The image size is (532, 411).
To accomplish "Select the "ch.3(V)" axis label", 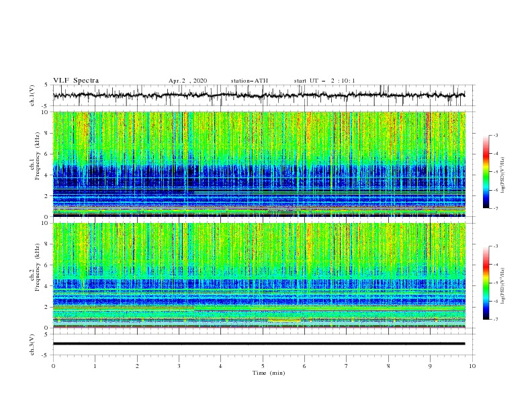I will click(32, 345).
